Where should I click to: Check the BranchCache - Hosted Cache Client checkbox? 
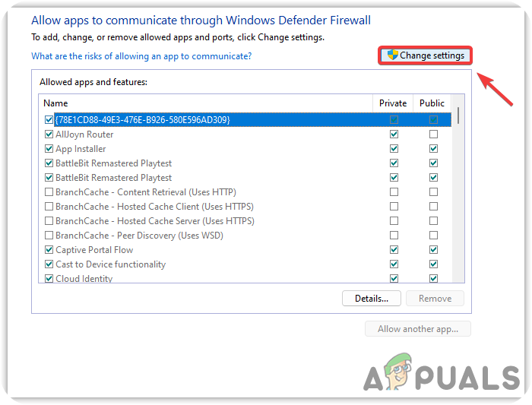(x=49, y=207)
